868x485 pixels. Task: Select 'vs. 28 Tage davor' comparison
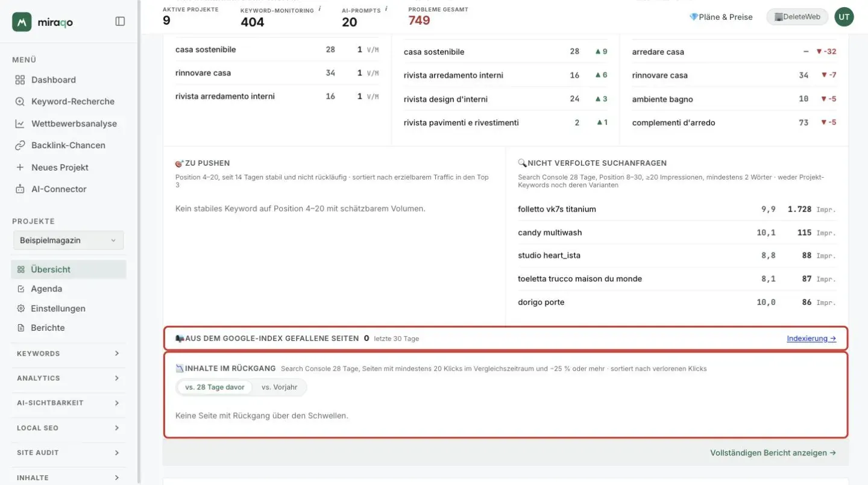click(215, 387)
